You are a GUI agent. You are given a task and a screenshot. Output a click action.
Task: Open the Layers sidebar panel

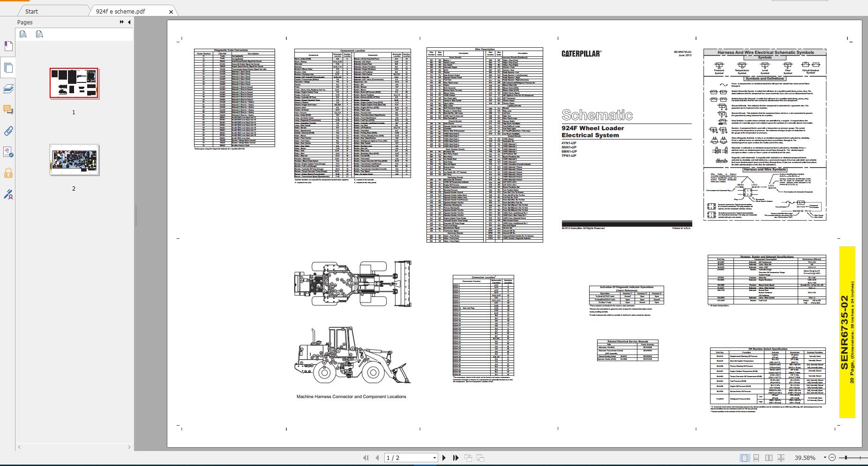(8, 89)
